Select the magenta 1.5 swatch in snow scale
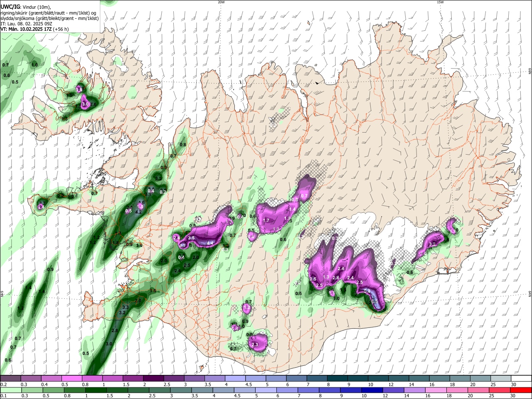Image resolution: width=532 pixels, height=399 pixels. pos(133,378)
